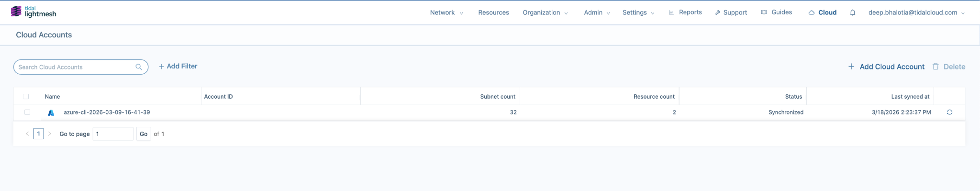The image size is (980, 191).
Task: Click the resource count value 2
Action: [674, 112]
